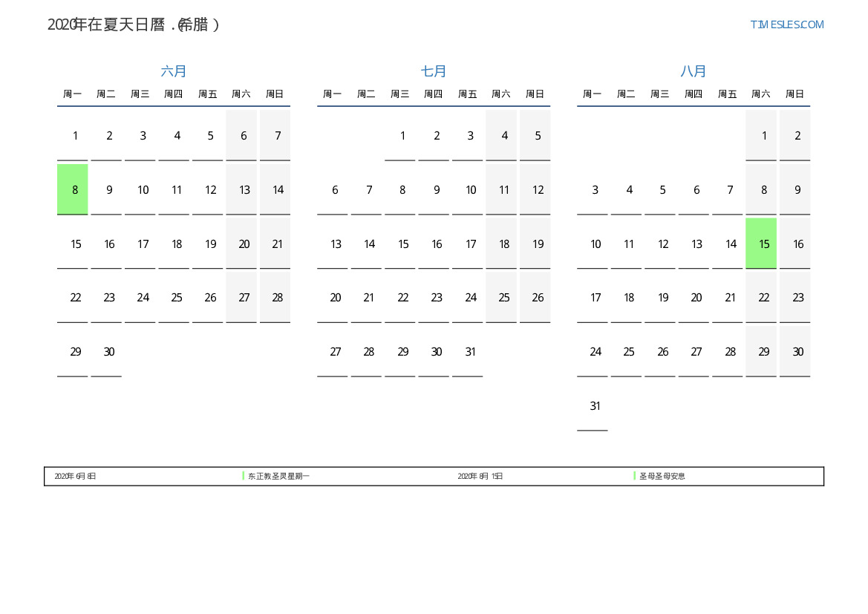This screenshot has width=868, height=614.
Task: Click the legend date '2020年 8月 15日'
Action: click(x=480, y=476)
